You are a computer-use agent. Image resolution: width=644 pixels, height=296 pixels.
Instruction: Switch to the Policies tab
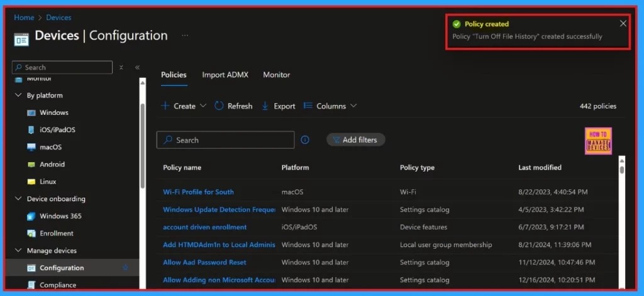coord(174,75)
